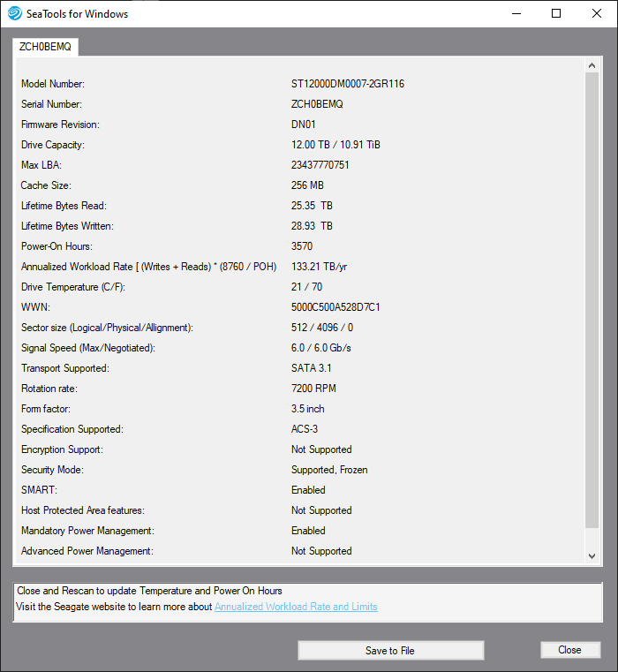618x672 pixels.
Task: Click Max LBA value 23437770751
Action: pos(320,165)
